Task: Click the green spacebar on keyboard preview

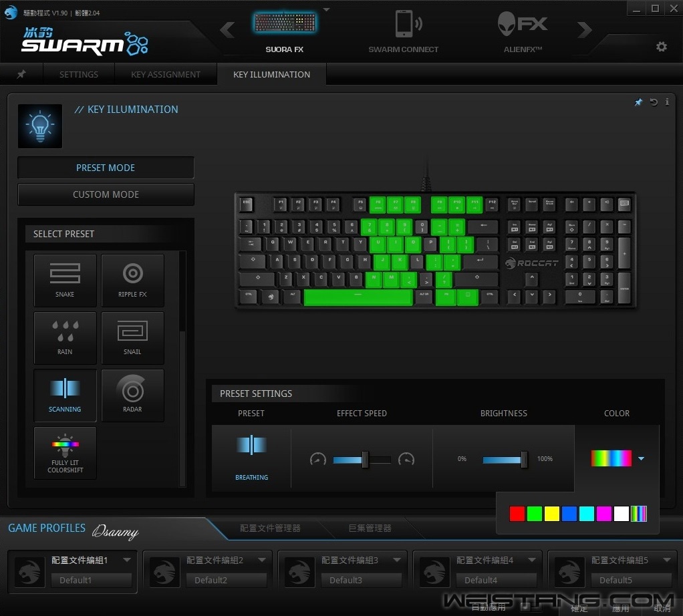Action: coord(358,297)
